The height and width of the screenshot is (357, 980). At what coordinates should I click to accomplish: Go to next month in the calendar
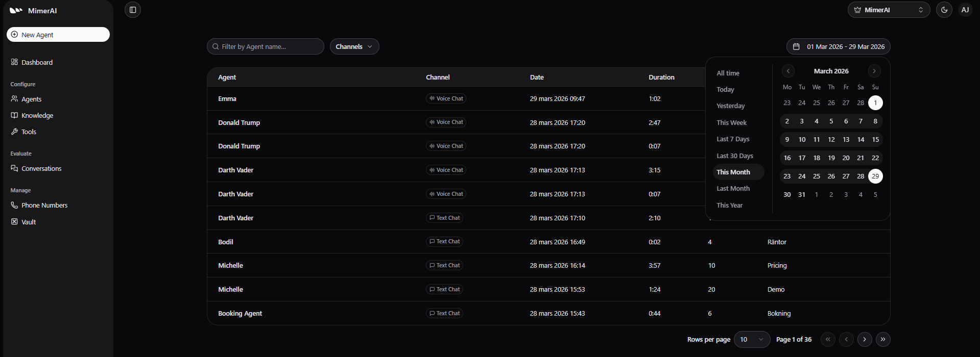874,71
